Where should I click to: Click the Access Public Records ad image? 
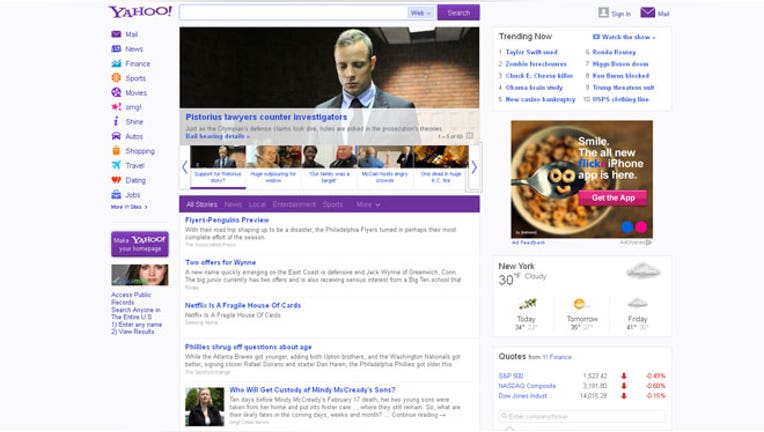pyautogui.click(x=140, y=275)
